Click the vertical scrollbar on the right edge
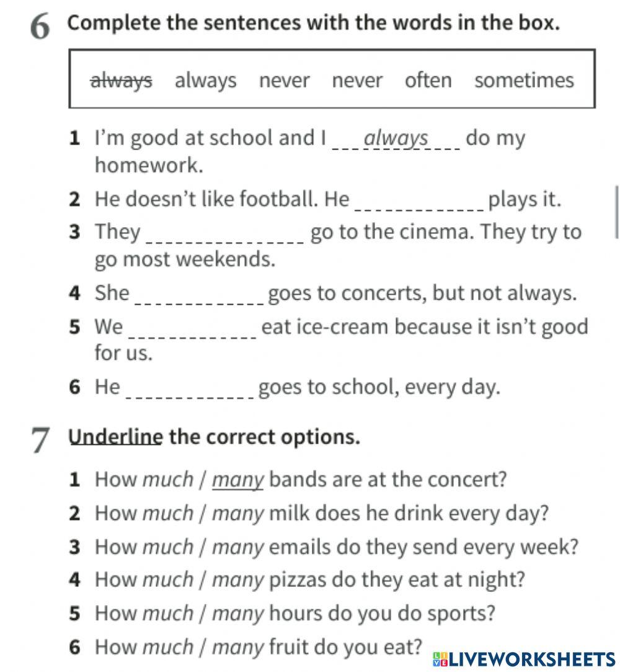Image resolution: width=620 pixels, height=672 pixels. click(616, 211)
